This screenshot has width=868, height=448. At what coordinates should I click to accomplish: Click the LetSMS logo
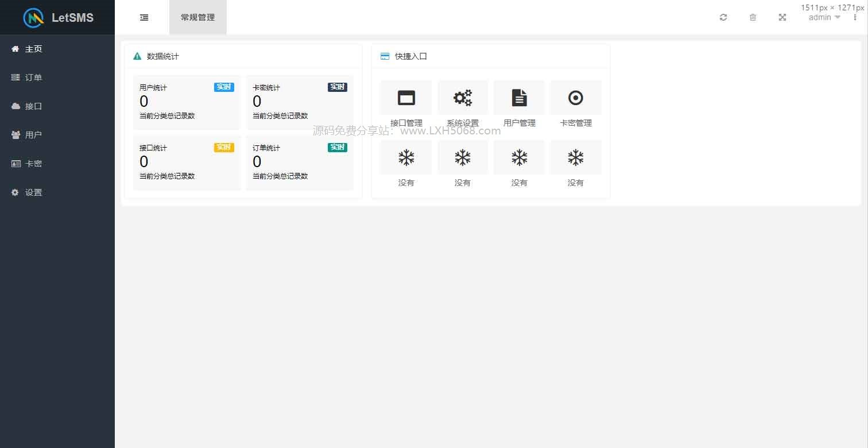[x=57, y=17]
